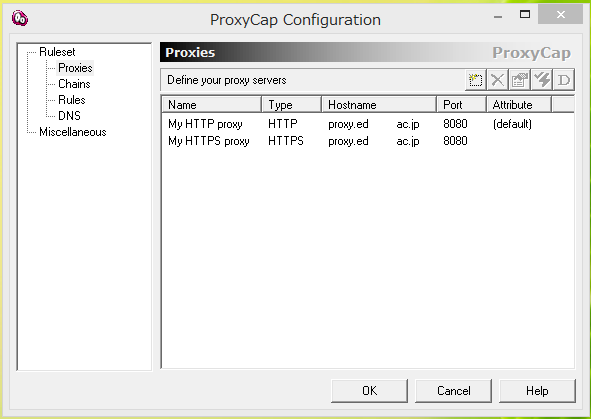Open proxy Properties toolbar icon
Screen dimensions: 591x419
pyautogui.click(x=519, y=80)
